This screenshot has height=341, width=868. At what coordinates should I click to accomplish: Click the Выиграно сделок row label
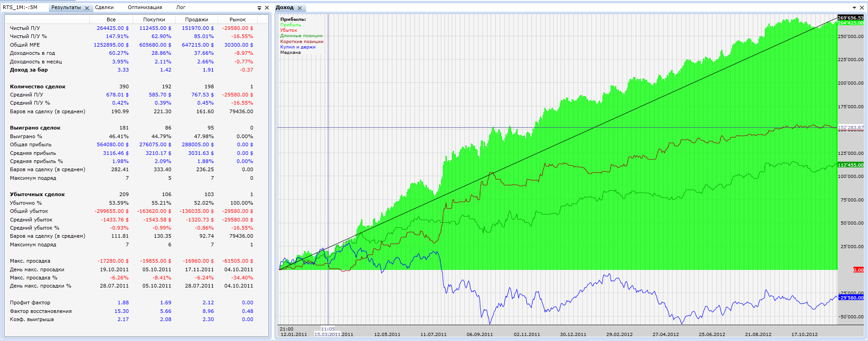click(35, 128)
